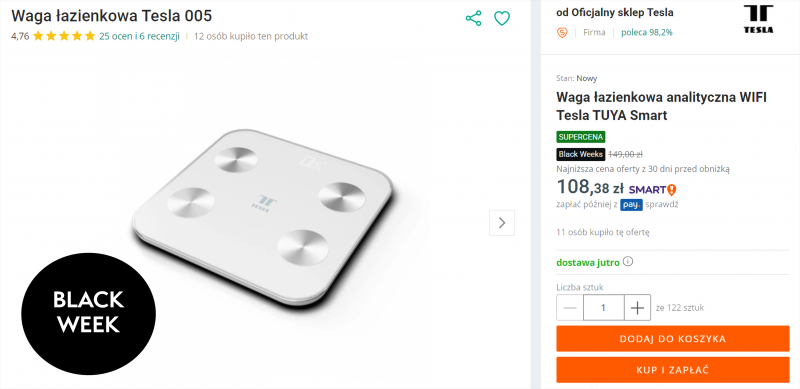800x389 pixels.
Task: Increase quantity with plus button
Action: pyautogui.click(x=637, y=308)
